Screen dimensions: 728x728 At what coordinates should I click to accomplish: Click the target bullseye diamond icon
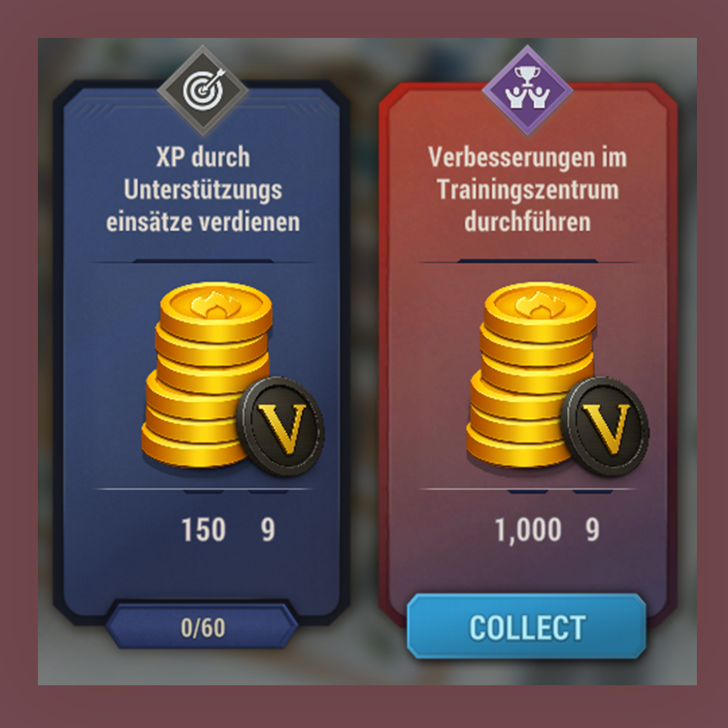click(203, 90)
